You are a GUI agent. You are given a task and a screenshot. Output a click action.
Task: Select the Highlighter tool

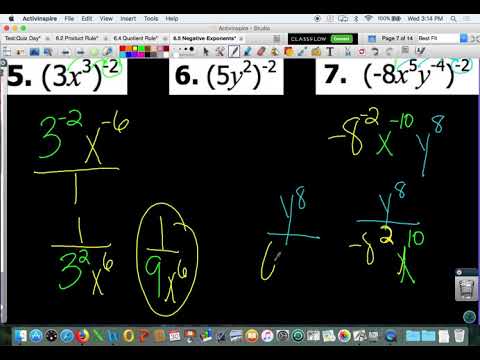point(248,52)
